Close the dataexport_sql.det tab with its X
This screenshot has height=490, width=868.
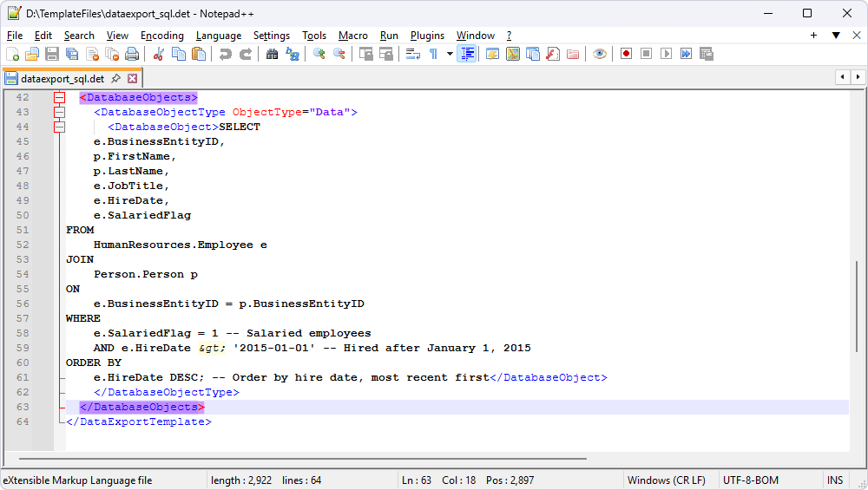(132, 79)
